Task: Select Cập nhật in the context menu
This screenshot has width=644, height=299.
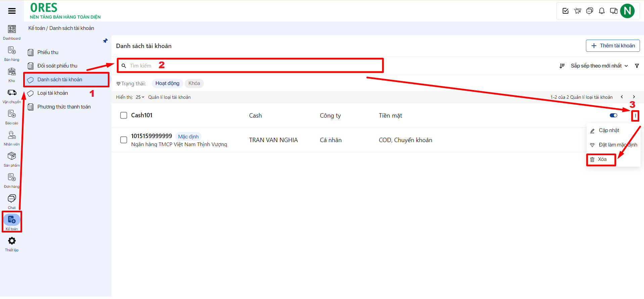Action: pyautogui.click(x=608, y=131)
